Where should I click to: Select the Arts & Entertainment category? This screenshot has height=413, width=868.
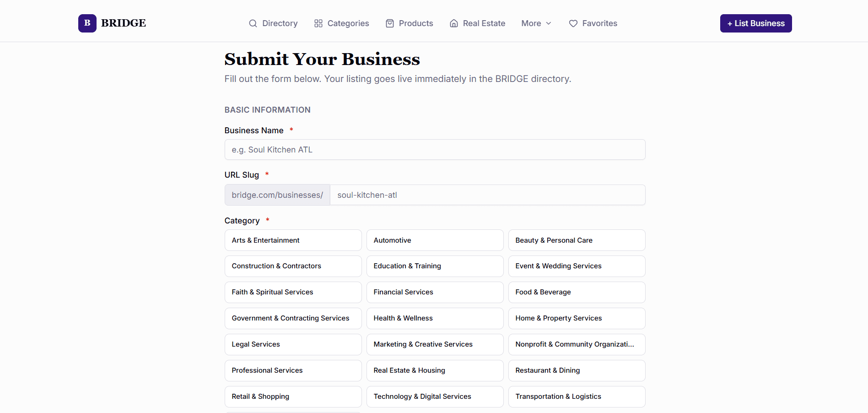point(293,240)
